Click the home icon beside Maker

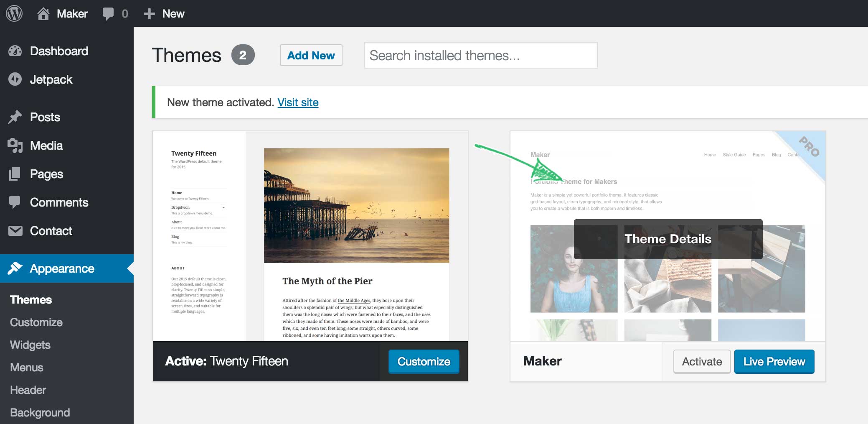pyautogui.click(x=43, y=14)
